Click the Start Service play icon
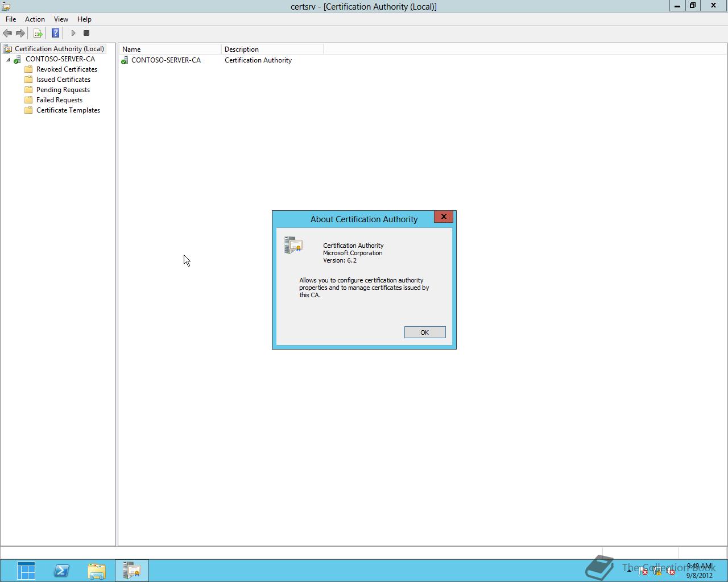 click(x=73, y=33)
